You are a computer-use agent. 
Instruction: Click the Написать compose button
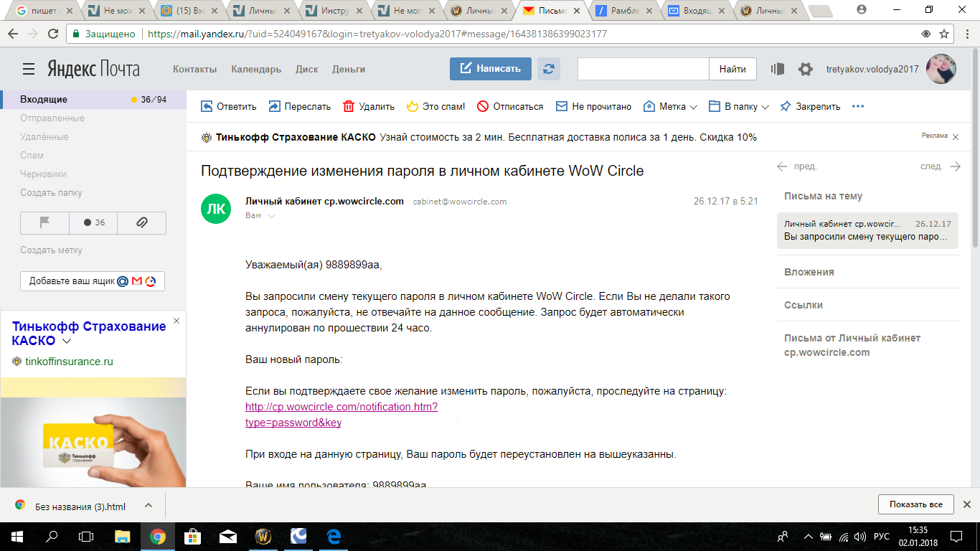pyautogui.click(x=490, y=69)
